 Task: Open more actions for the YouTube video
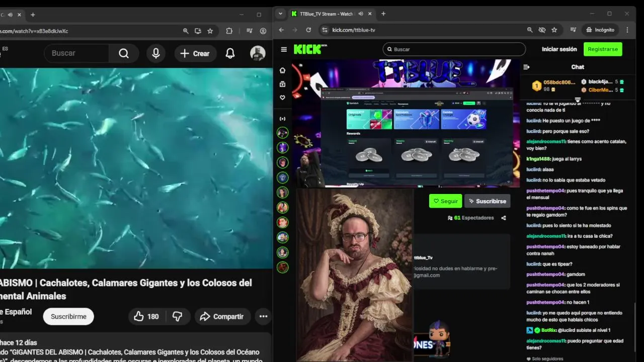point(263,316)
